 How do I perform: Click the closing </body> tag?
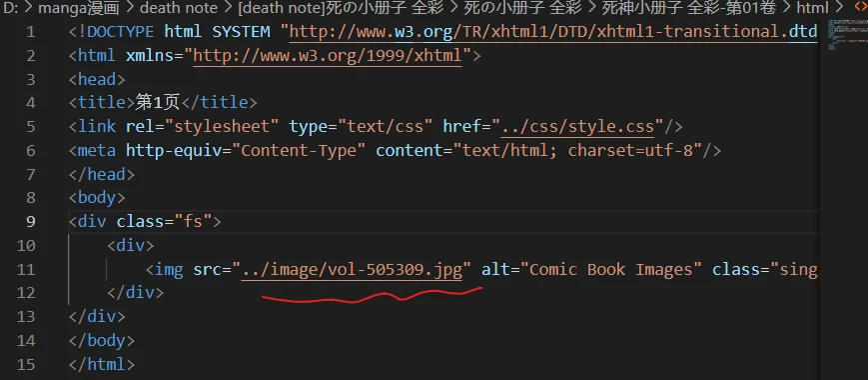point(102,341)
